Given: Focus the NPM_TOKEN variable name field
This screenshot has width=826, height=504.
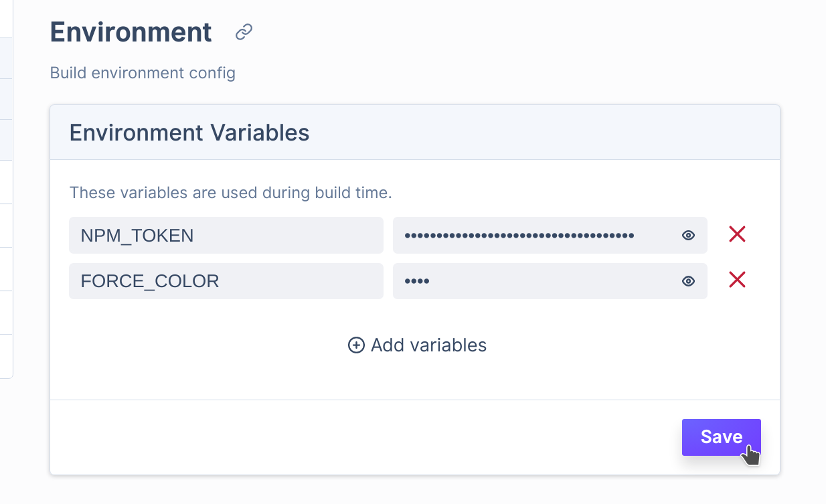Looking at the screenshot, I should tap(226, 235).
